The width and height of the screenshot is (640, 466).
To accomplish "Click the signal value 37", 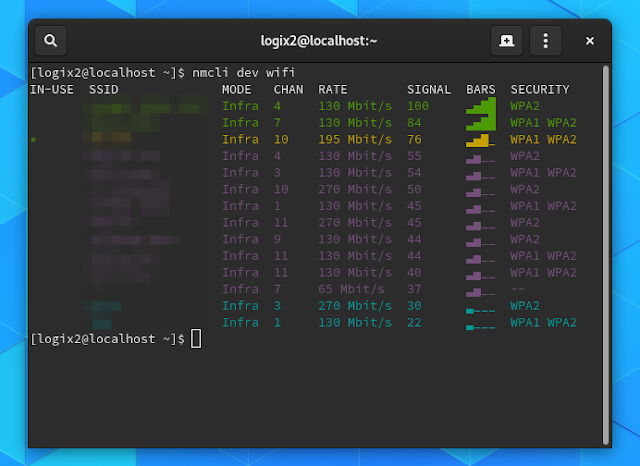I will [x=414, y=289].
